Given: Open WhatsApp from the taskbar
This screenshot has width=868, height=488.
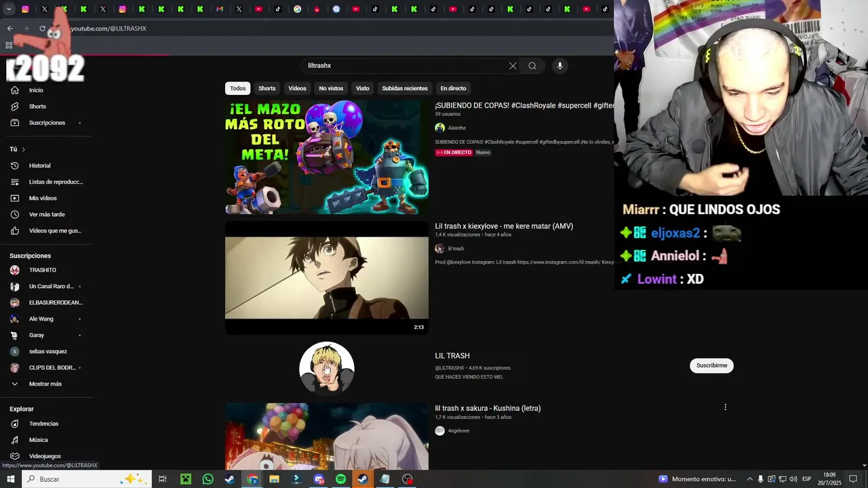Looking at the screenshot, I should 208,479.
